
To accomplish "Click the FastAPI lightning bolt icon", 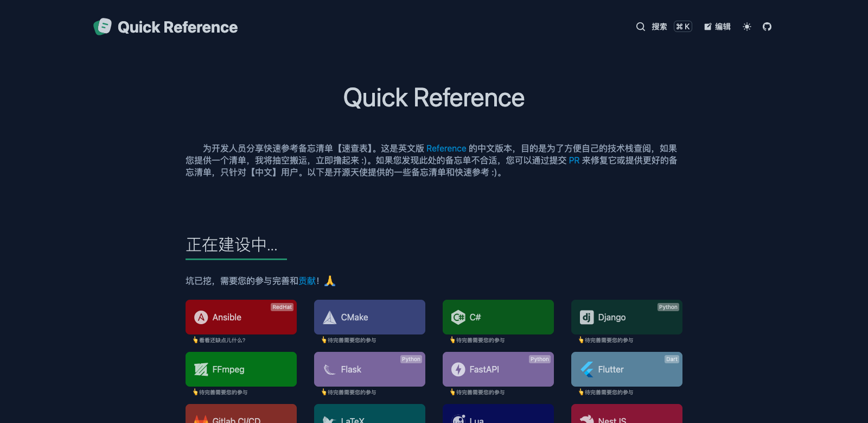I will point(458,369).
